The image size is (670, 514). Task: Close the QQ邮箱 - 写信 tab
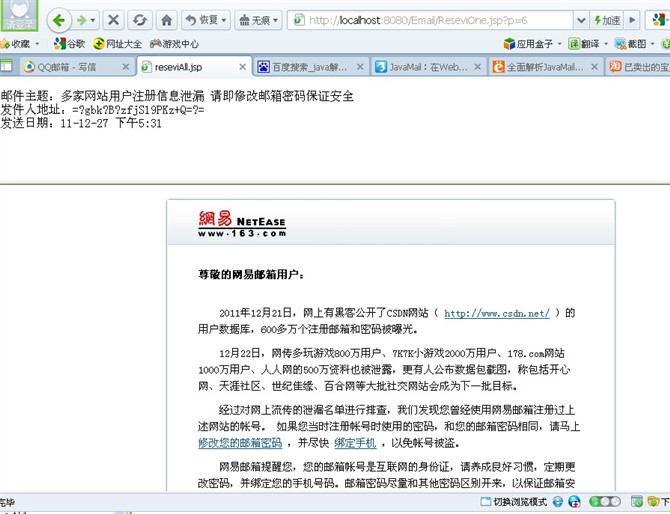(126, 67)
